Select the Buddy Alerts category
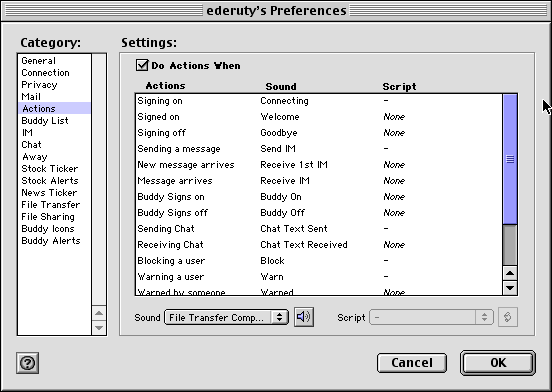 click(54, 240)
